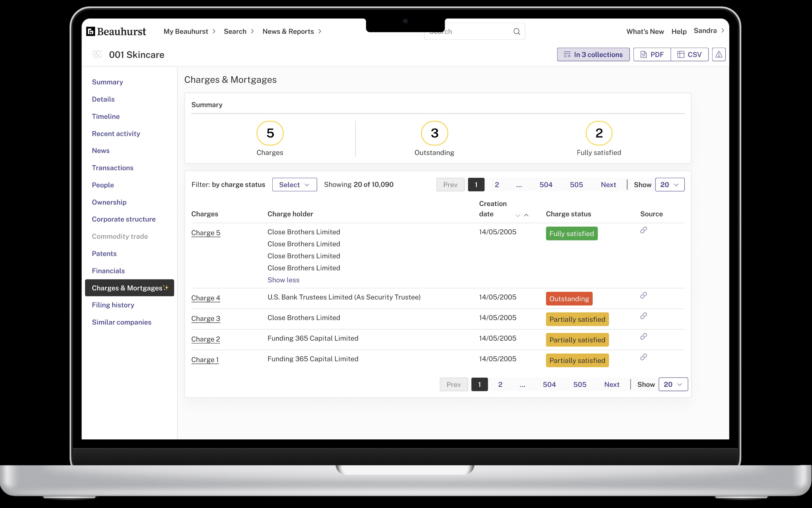Select Commodity trade in sidebar
Viewport: 812px width, 508px height.
(x=120, y=236)
